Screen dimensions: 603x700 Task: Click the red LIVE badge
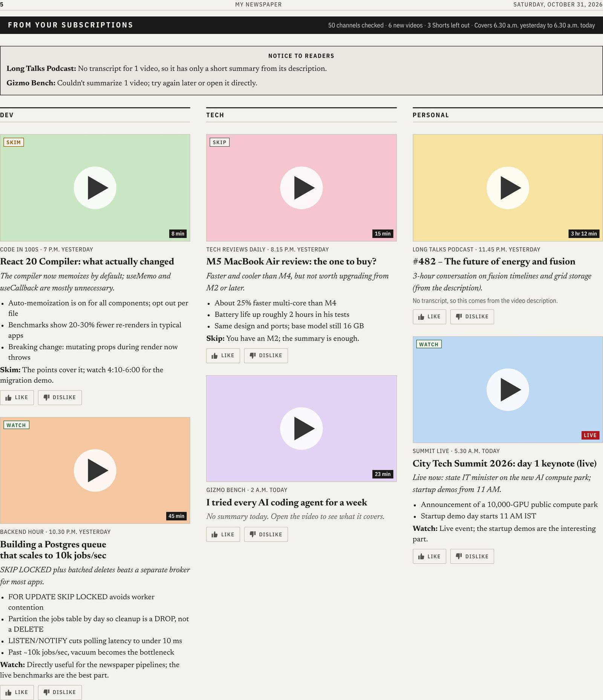click(x=590, y=435)
